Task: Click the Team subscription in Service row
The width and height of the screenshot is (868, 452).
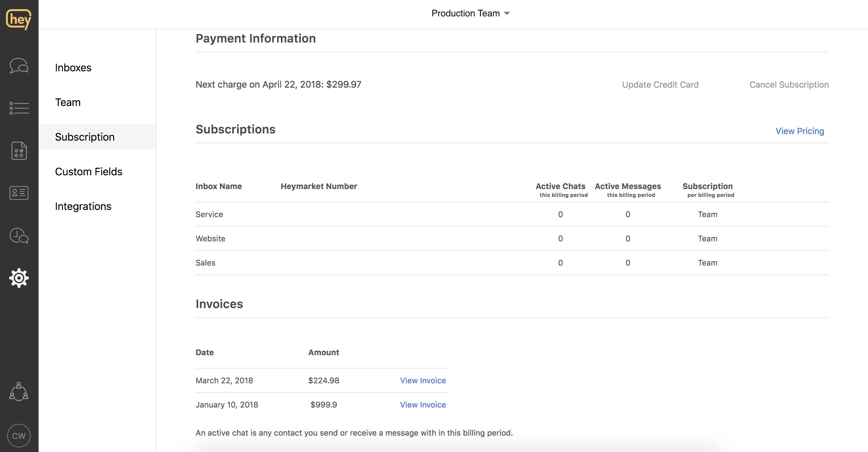Action: point(708,214)
